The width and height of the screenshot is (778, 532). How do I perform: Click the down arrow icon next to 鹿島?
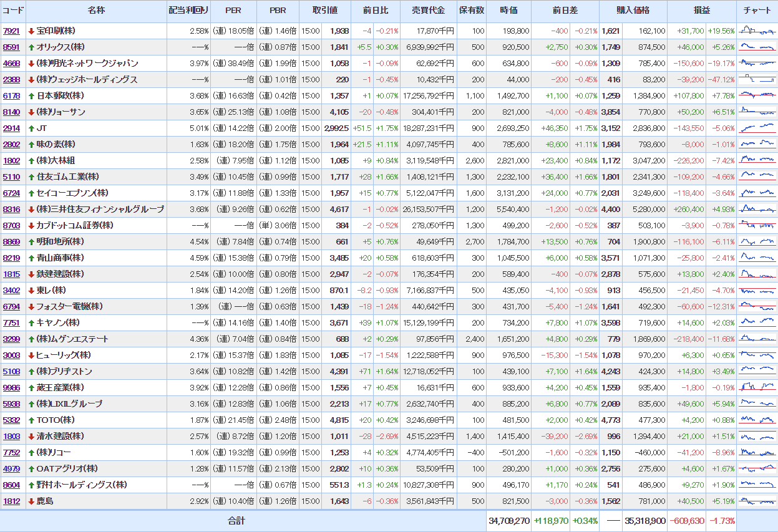(31, 501)
